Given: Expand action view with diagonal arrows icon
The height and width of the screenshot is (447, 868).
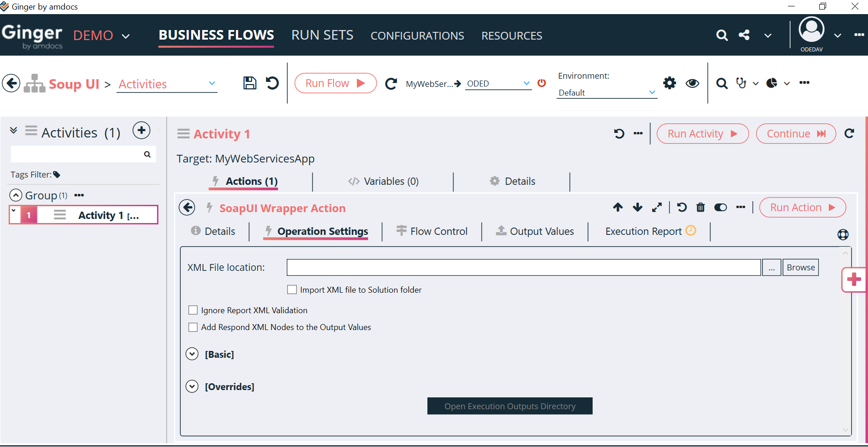Looking at the screenshot, I should [657, 208].
